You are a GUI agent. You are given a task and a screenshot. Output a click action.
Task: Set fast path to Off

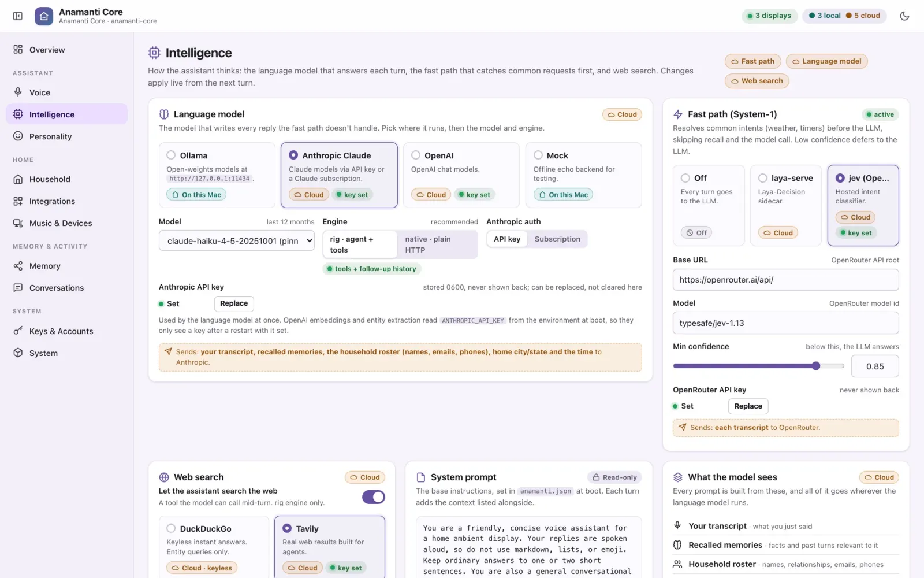pyautogui.click(x=709, y=206)
